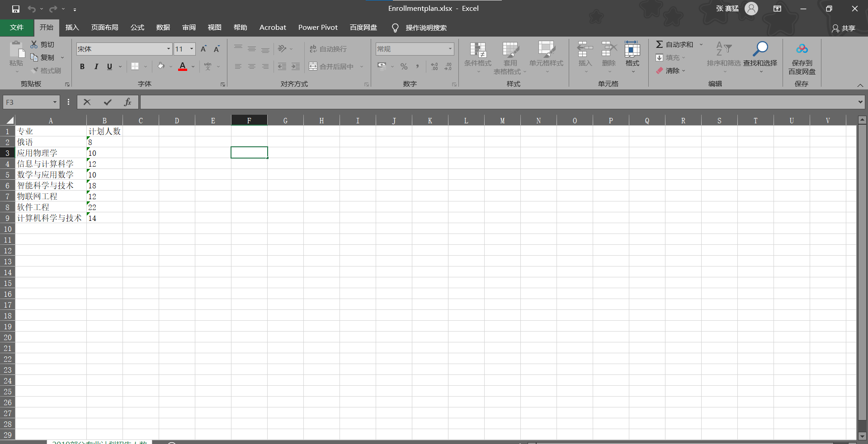The height and width of the screenshot is (444, 868).
Task: Click Decrease Indent icon
Action: [282, 66]
